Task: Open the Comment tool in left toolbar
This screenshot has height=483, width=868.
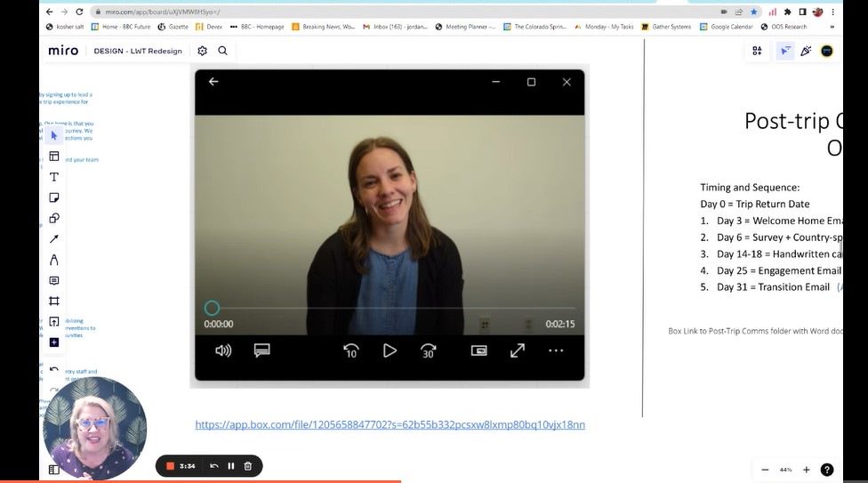Action: click(54, 280)
